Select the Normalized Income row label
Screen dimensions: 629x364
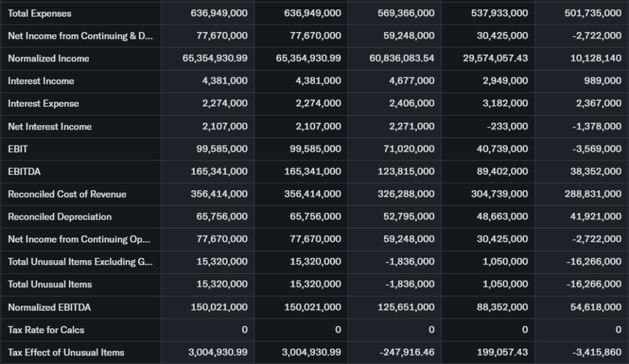[49, 58]
